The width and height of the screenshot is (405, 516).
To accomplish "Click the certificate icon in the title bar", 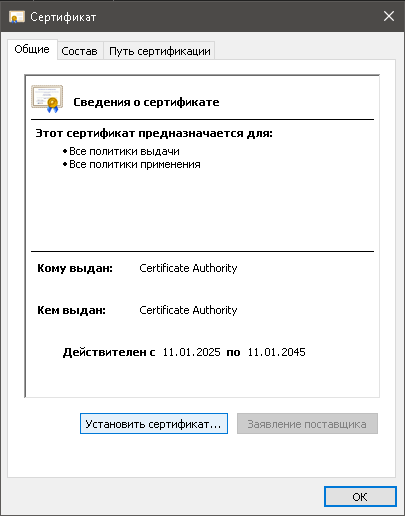I will [17, 17].
